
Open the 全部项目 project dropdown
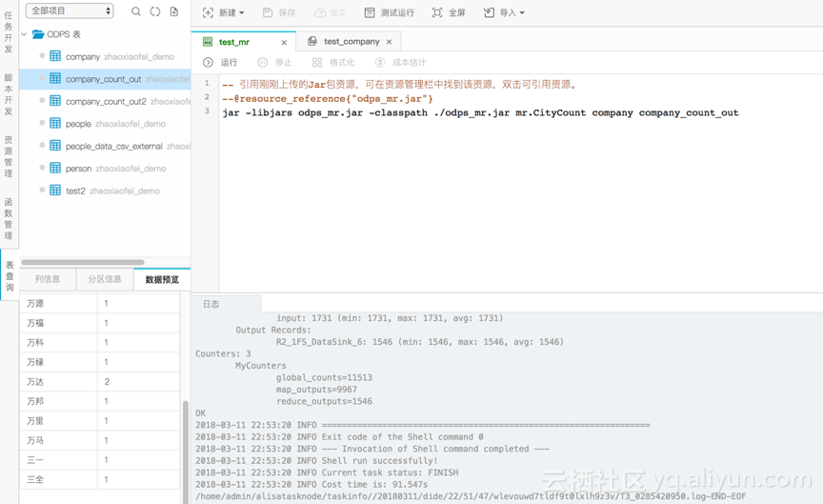click(70, 10)
